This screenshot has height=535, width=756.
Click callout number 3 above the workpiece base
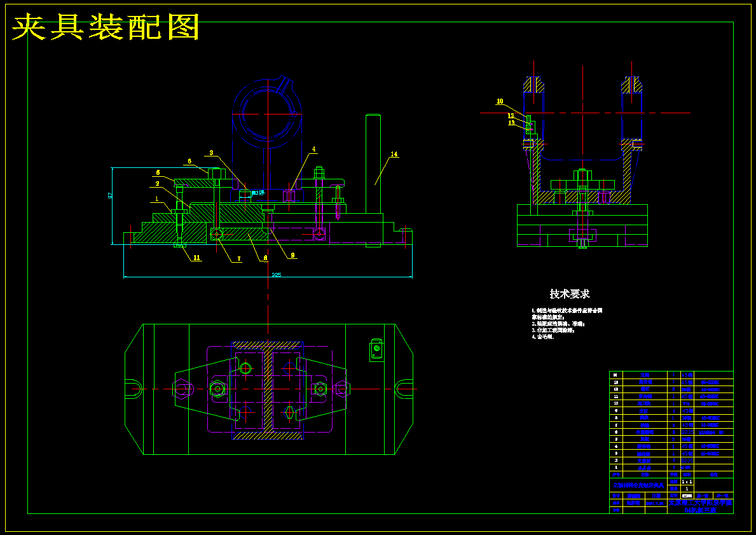pos(211,153)
